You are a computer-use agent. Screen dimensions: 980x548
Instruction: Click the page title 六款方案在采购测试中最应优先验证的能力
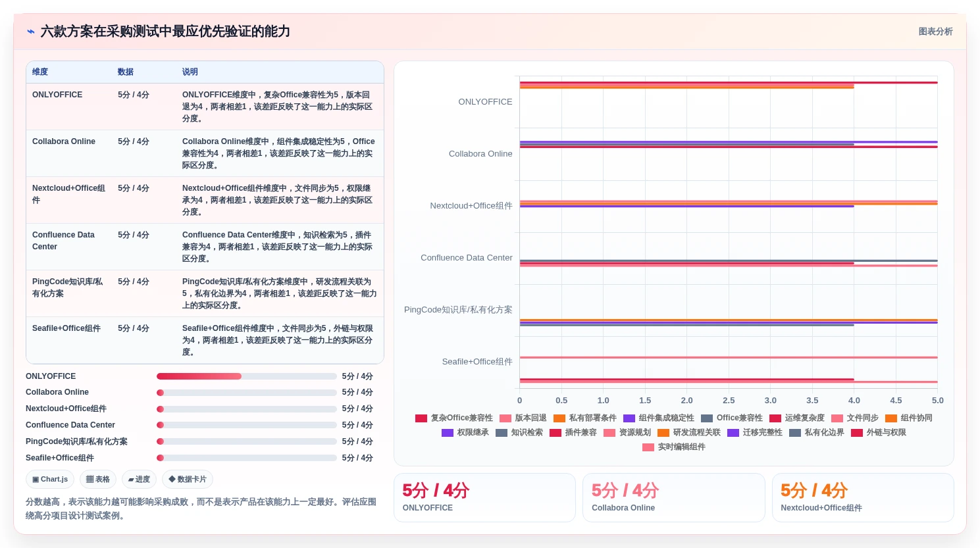pos(165,32)
